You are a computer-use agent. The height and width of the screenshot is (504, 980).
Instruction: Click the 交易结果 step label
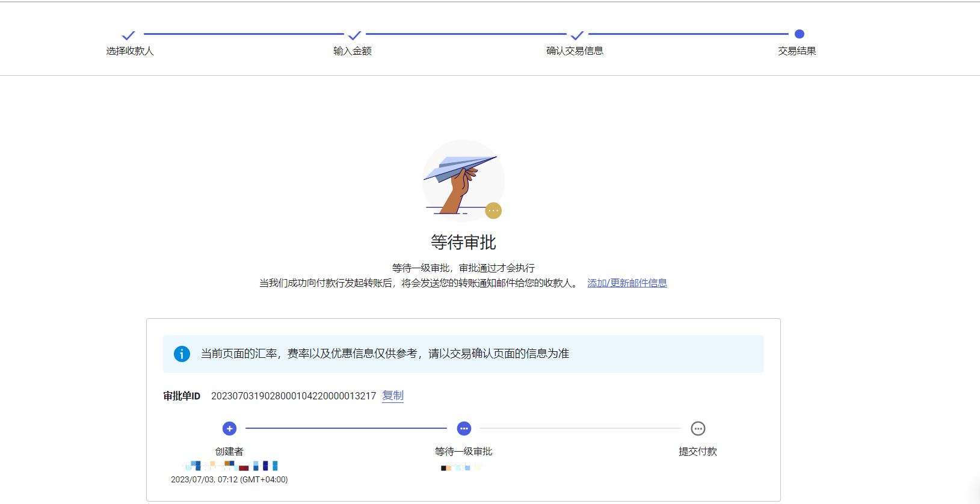point(797,51)
